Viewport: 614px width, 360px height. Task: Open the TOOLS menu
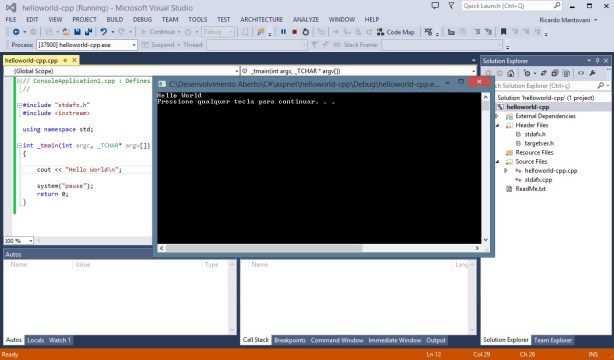tap(197, 19)
